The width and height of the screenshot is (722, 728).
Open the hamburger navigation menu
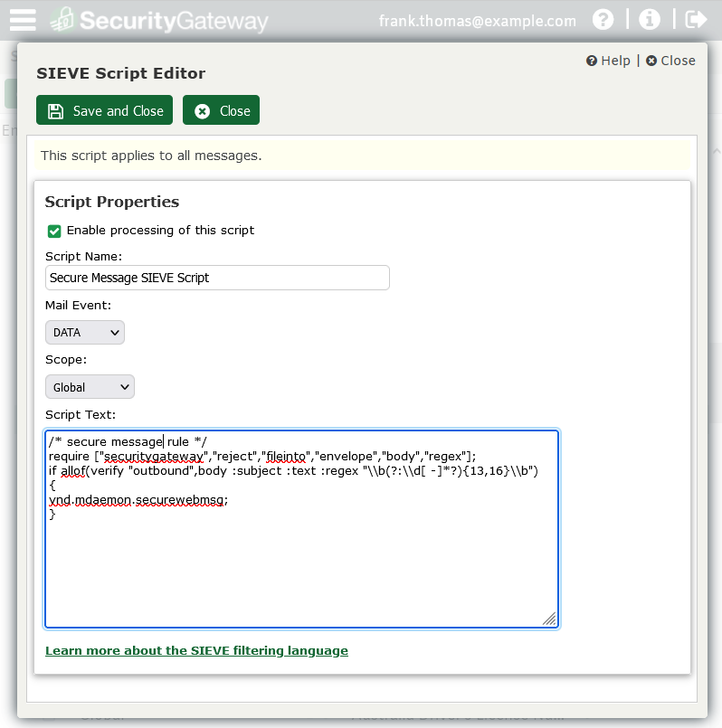[x=23, y=20]
